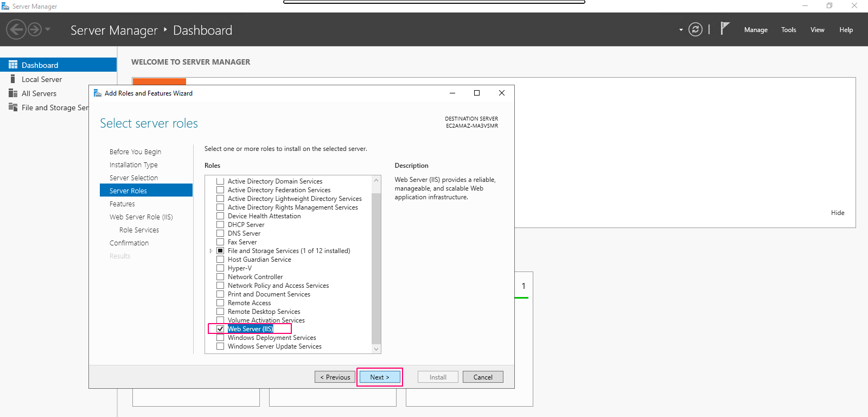Check Network Controller role
868x417 pixels.
[220, 276]
